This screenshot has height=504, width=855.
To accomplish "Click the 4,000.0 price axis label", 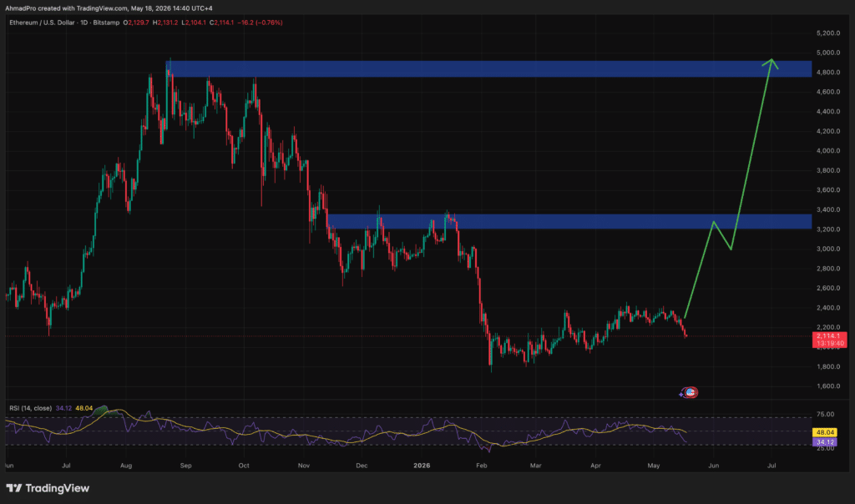I will [827, 151].
